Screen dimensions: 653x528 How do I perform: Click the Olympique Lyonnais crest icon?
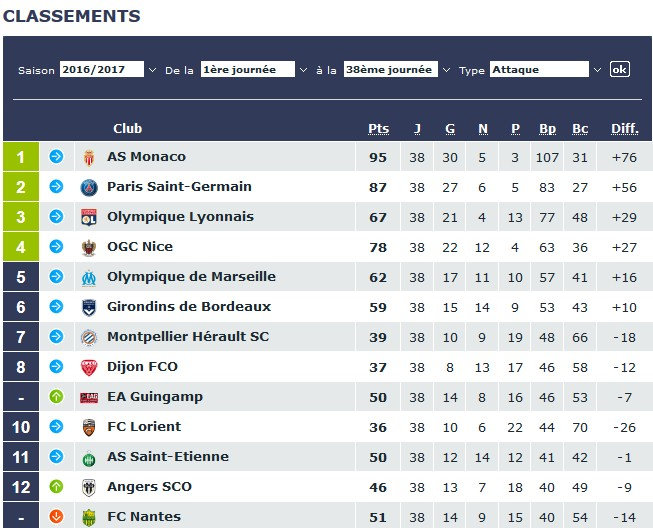point(89,217)
